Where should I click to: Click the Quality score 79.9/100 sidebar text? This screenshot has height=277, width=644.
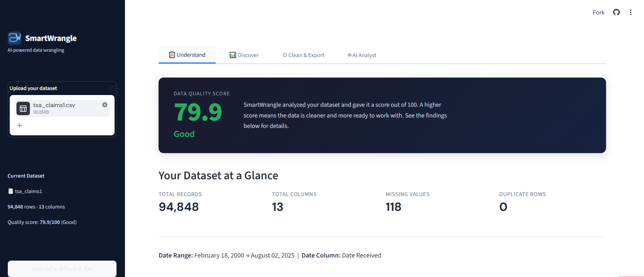(42, 222)
